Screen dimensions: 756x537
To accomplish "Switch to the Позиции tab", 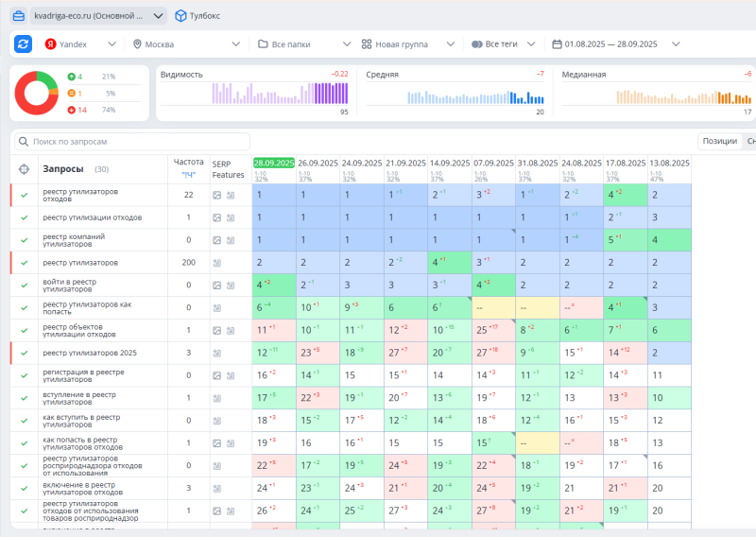I will 719,141.
